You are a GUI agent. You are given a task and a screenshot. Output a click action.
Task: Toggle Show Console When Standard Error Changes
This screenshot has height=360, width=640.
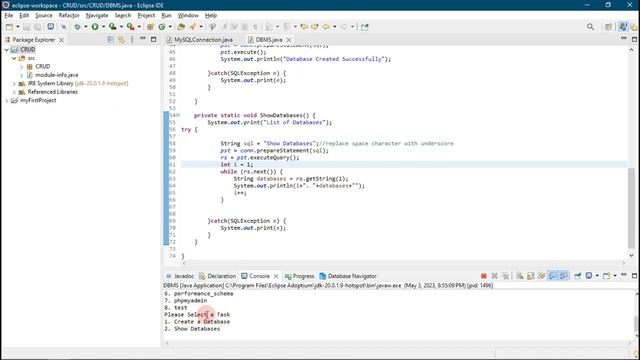[564, 276]
